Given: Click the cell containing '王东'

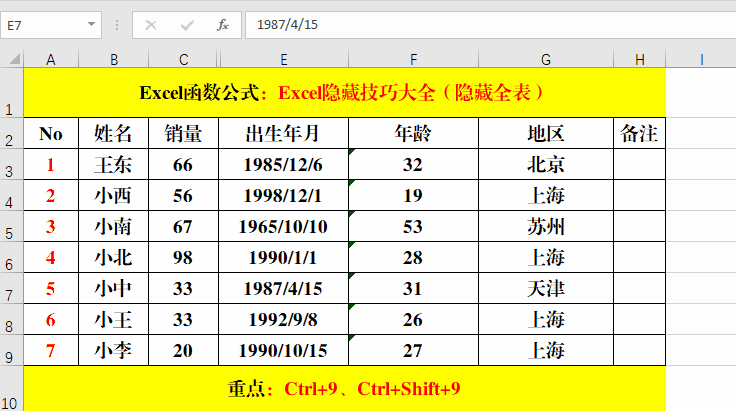Looking at the screenshot, I should pyautogui.click(x=114, y=164).
